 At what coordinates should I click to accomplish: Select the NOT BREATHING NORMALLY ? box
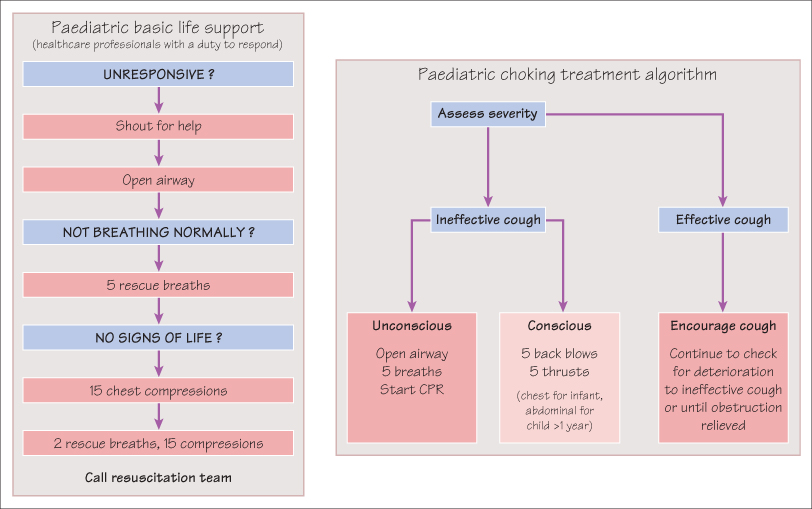click(x=159, y=232)
